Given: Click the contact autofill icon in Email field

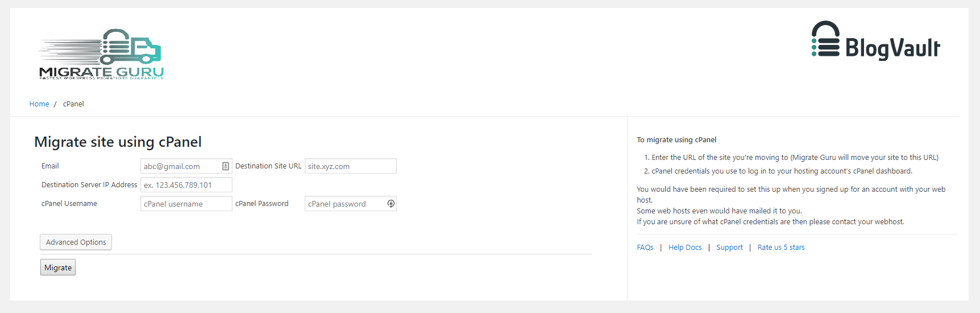Looking at the screenshot, I should click(226, 166).
